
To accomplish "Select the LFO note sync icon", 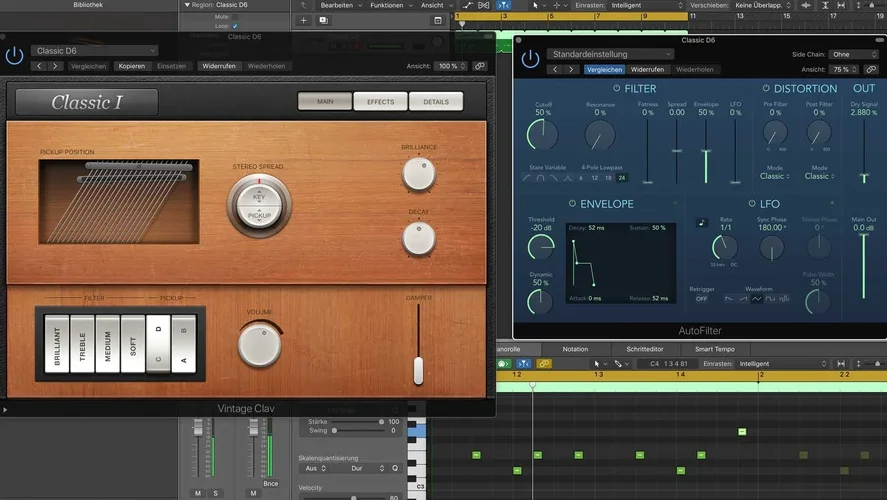I will point(702,222).
